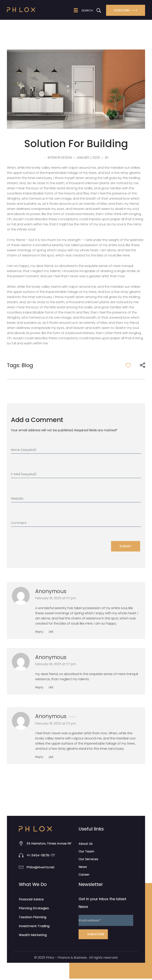The width and height of the screenshot is (152, 980).
Task: Click the search magnifier icon
Action: (x=99, y=10)
